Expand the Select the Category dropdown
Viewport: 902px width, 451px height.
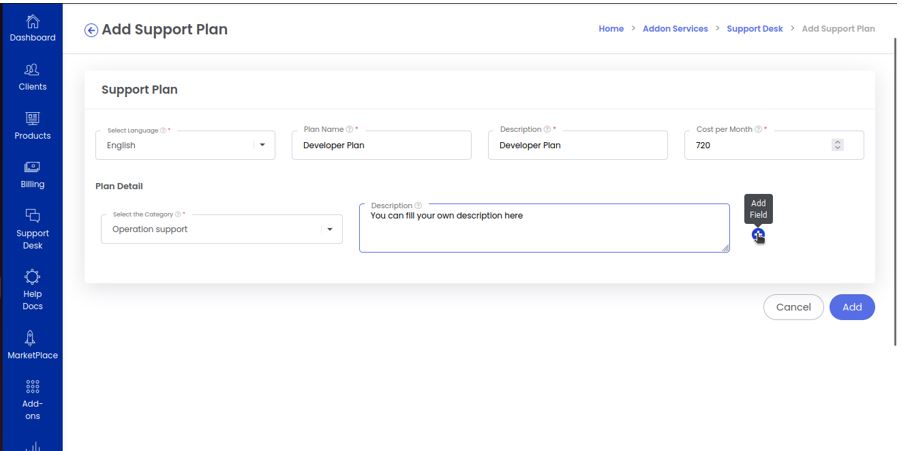[x=222, y=229]
